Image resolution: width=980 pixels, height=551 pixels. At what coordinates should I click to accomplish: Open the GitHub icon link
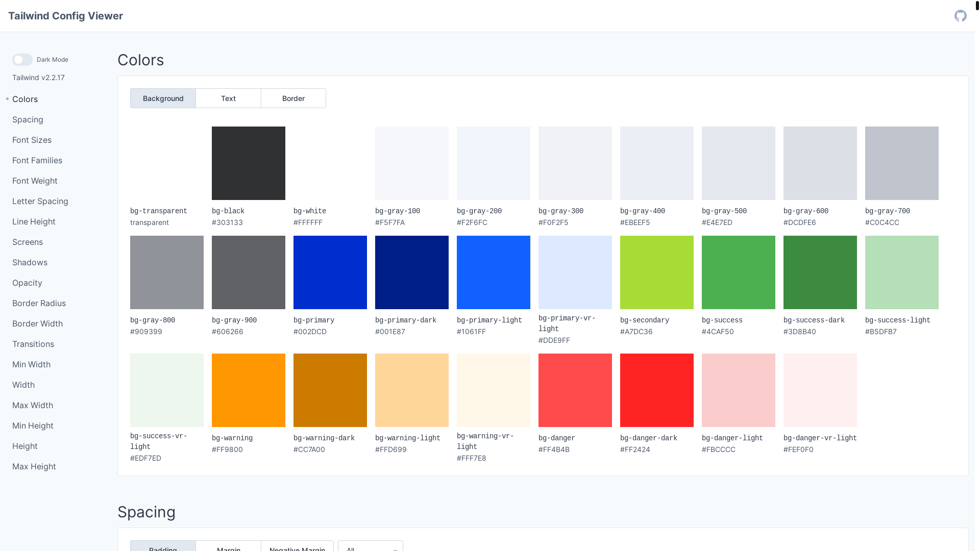[960, 16]
